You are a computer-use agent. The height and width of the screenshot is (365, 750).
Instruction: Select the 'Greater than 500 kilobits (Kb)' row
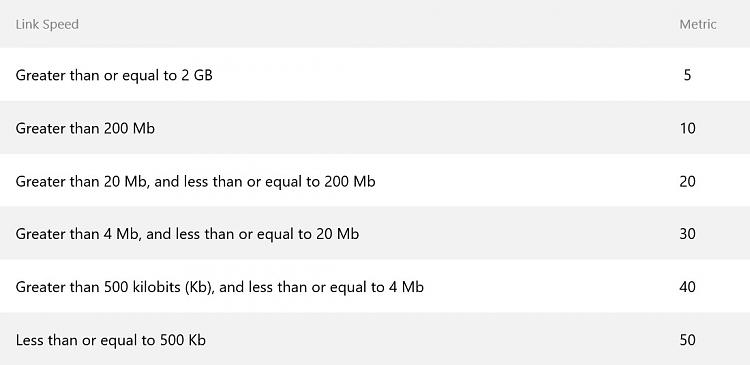click(x=375, y=286)
